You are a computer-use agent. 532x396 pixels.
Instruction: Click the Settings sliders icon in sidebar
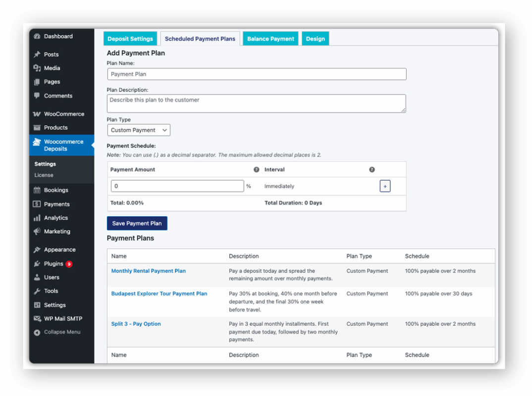coord(37,305)
